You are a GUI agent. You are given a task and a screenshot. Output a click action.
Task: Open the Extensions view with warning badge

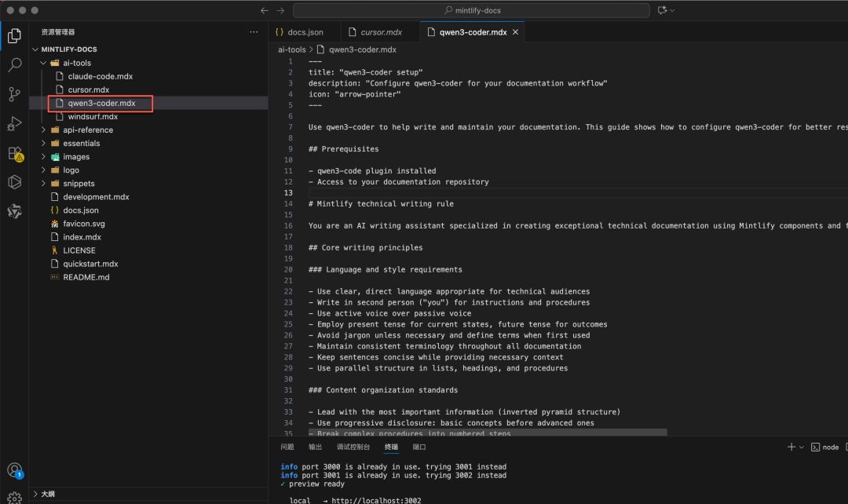[x=15, y=154]
